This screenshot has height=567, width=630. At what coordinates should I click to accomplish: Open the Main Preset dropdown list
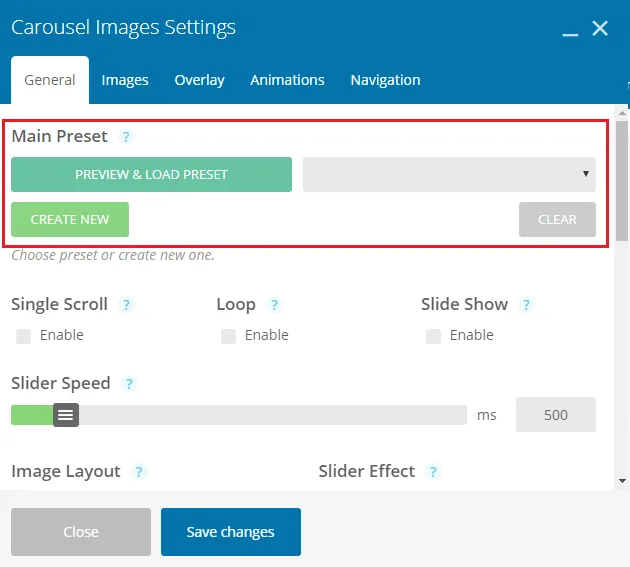[x=449, y=174]
